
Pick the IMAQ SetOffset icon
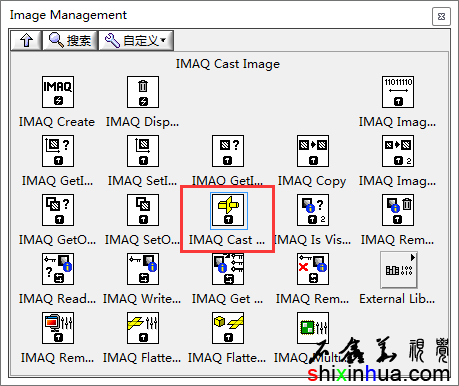point(143,210)
